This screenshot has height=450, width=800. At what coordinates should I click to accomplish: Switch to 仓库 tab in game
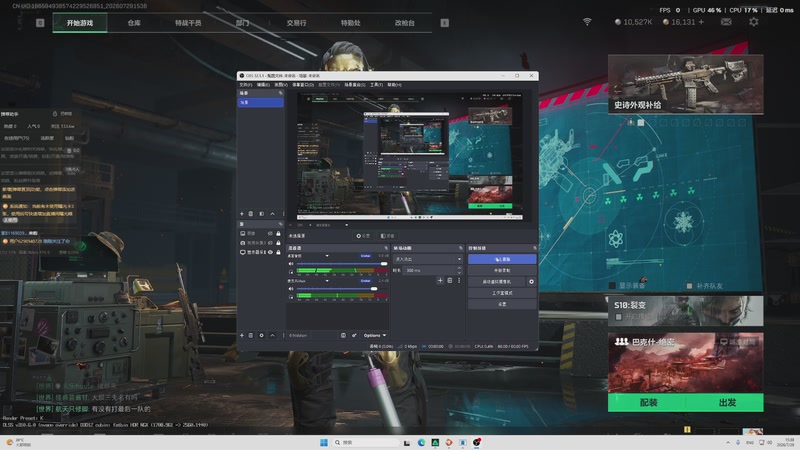point(134,23)
